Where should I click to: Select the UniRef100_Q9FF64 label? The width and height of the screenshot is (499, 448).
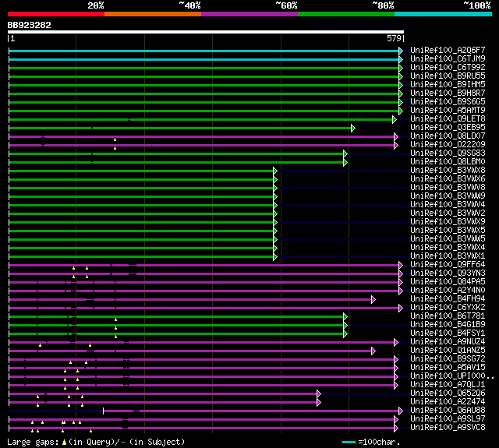pos(448,265)
